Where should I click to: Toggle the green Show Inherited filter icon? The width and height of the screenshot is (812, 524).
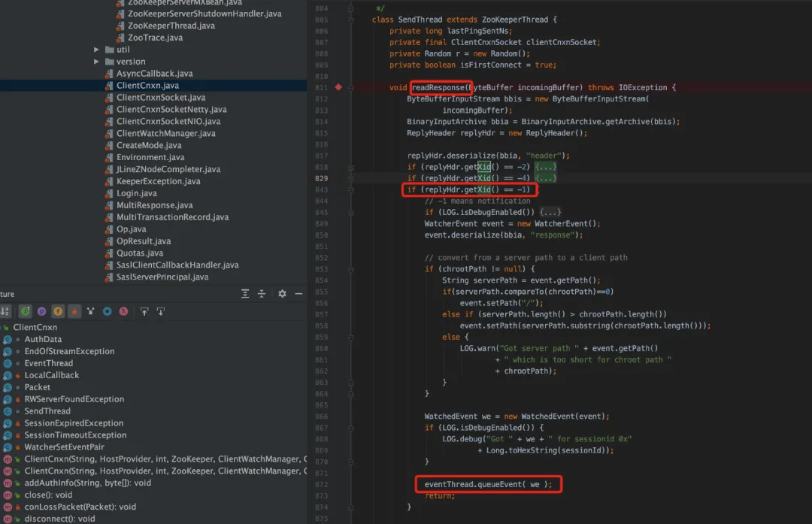coord(25,311)
